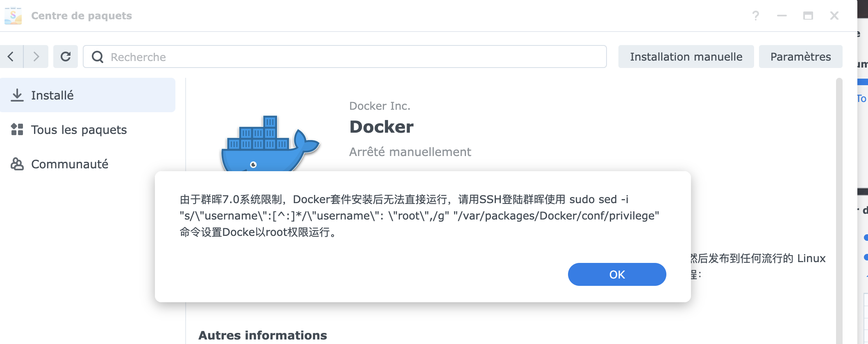Open Tous les paquets section
Screen dimensions: 868x344
click(x=79, y=130)
